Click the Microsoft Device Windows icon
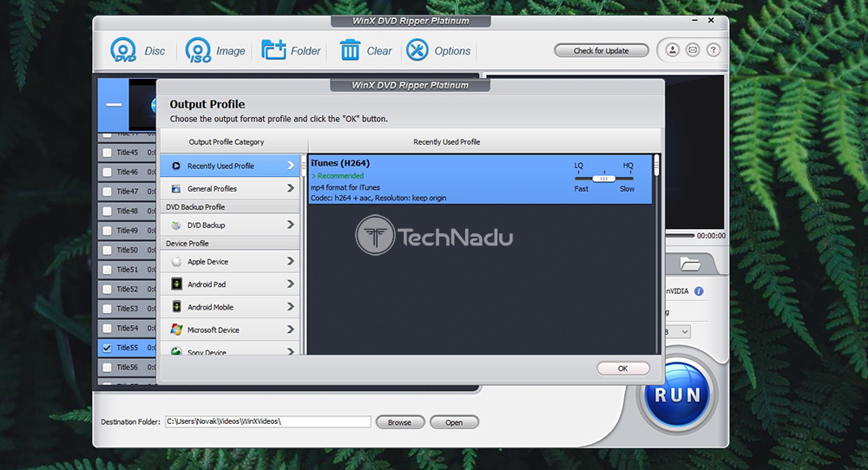 [176, 330]
